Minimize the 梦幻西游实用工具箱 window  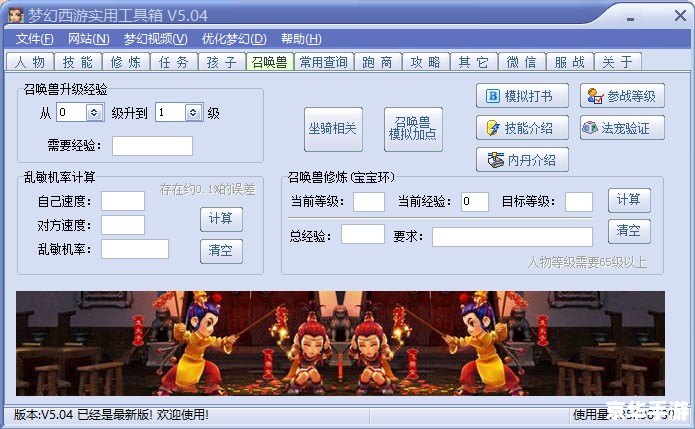click(x=630, y=19)
